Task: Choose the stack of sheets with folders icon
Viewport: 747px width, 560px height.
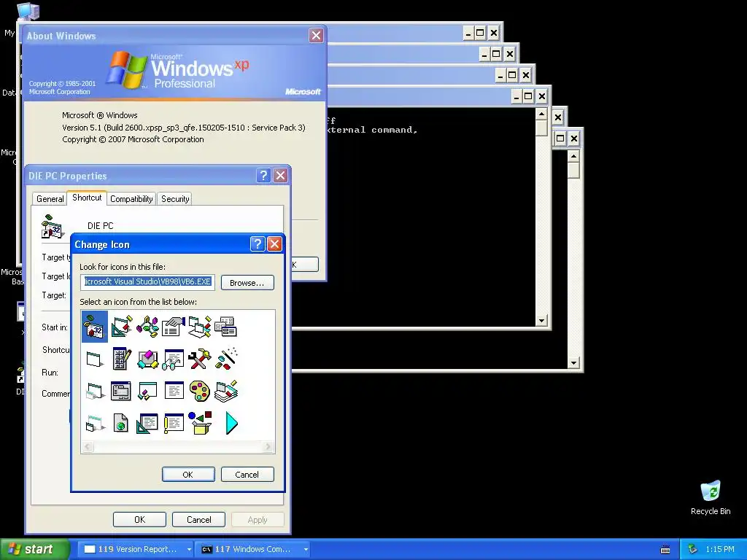Action: point(226,391)
